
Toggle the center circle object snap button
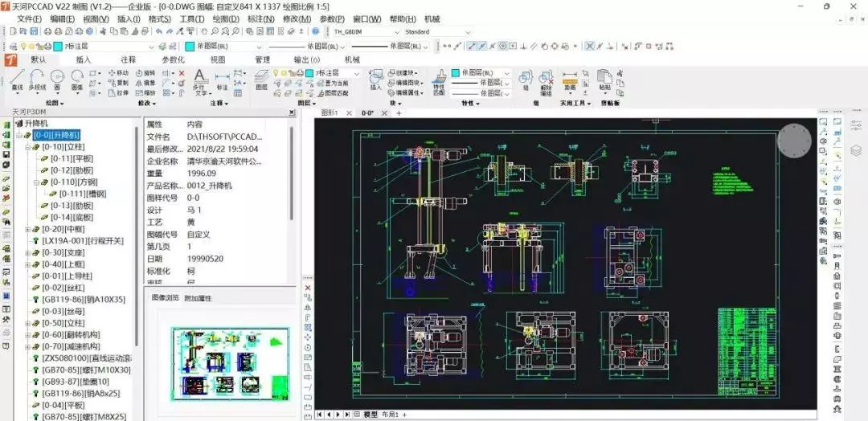coord(502,46)
